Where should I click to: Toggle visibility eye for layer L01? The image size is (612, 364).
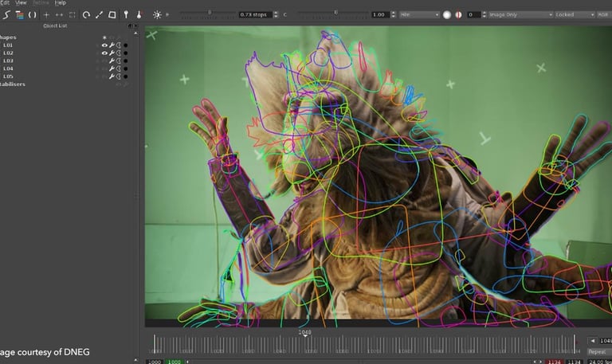click(104, 45)
